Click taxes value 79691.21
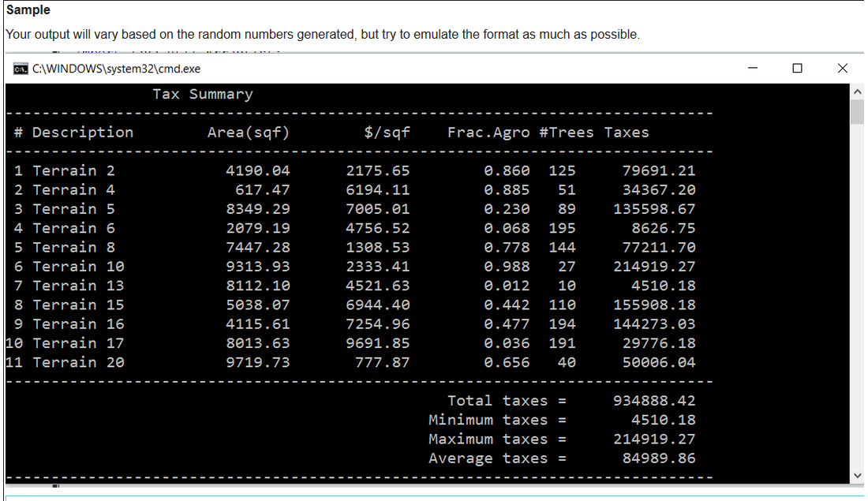Image resolution: width=868 pixels, height=501 pixels. (659, 170)
